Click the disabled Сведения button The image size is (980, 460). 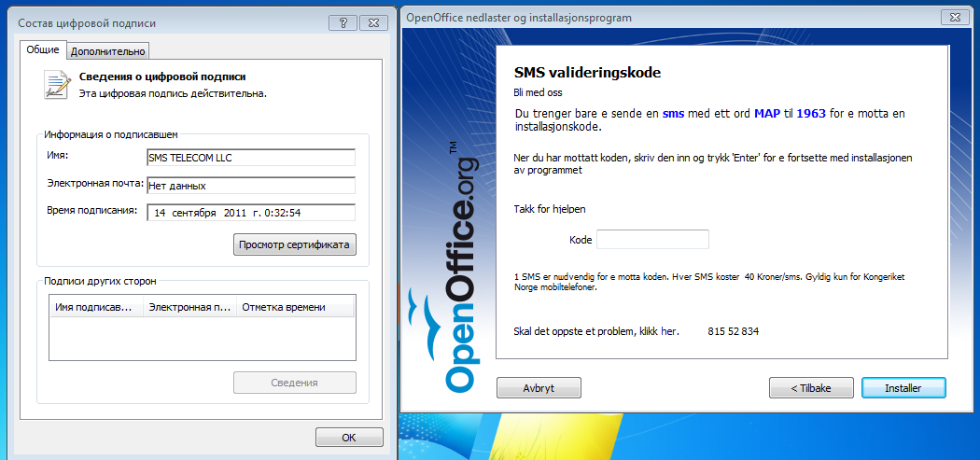(295, 383)
